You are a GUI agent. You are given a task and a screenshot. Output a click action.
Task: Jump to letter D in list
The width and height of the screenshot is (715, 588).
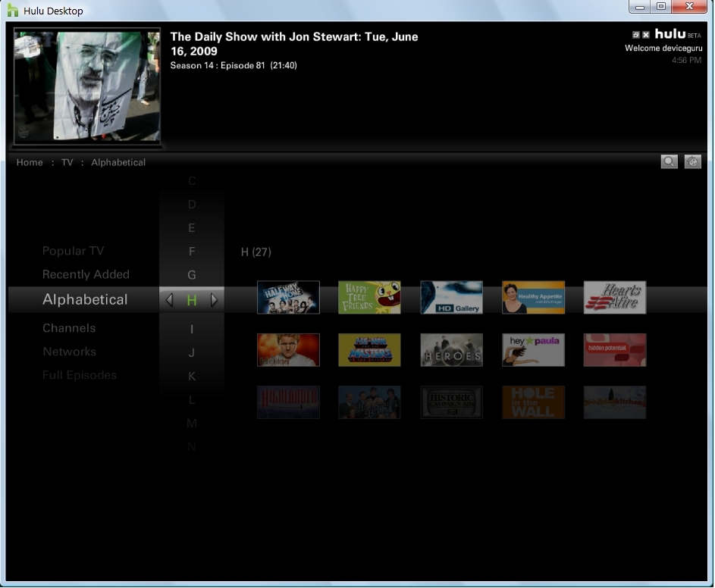tap(192, 204)
